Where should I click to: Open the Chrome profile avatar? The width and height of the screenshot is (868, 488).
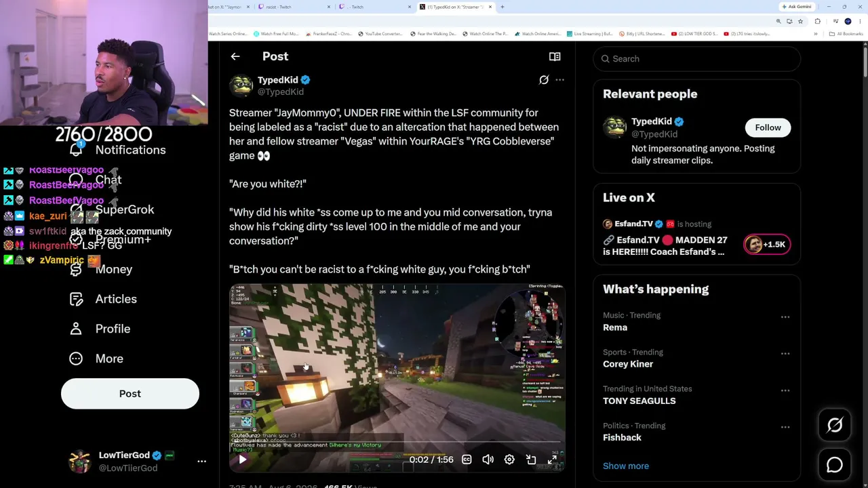click(848, 21)
